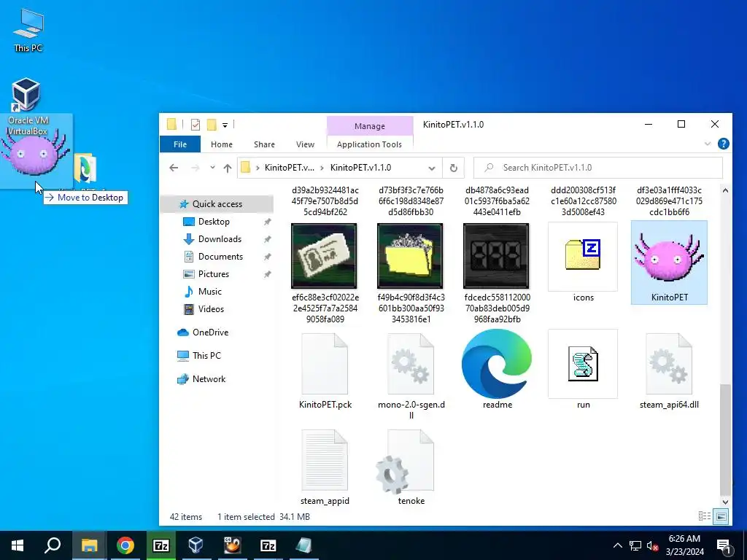Switch to large icons view layout
Screen dimensions: 747x560
coord(721,516)
